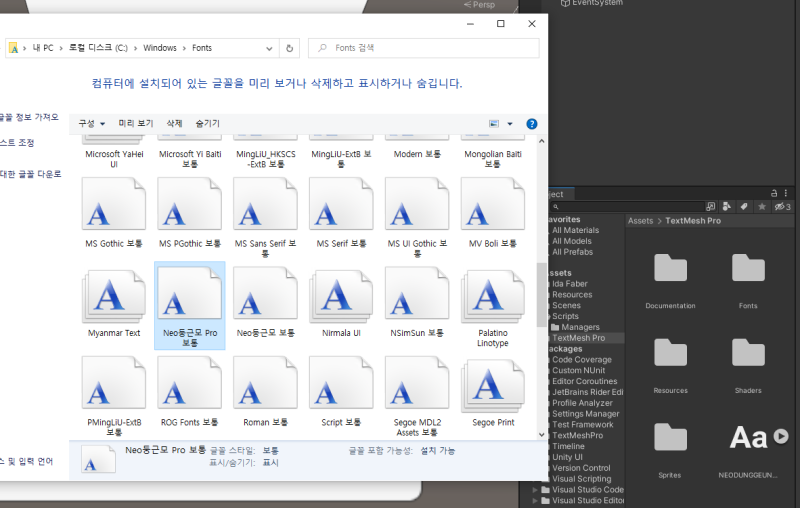Click the favorites star filter in Unity
800x508 pixels.
pyautogui.click(x=762, y=207)
